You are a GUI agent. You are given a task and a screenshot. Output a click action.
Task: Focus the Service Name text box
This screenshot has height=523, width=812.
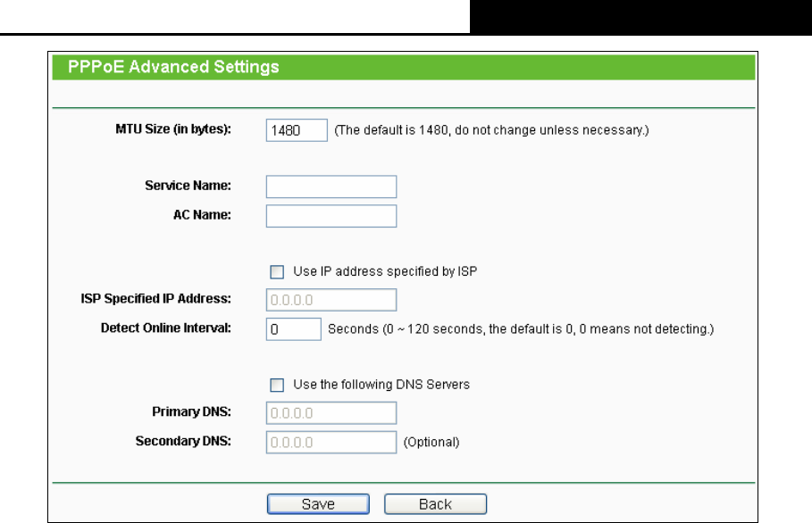pyautogui.click(x=331, y=187)
